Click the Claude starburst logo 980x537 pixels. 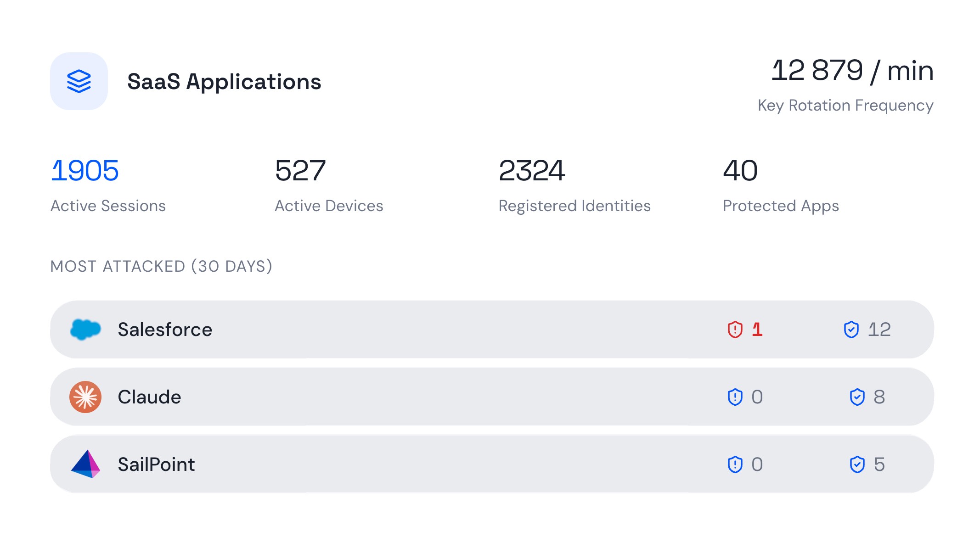[x=85, y=397]
